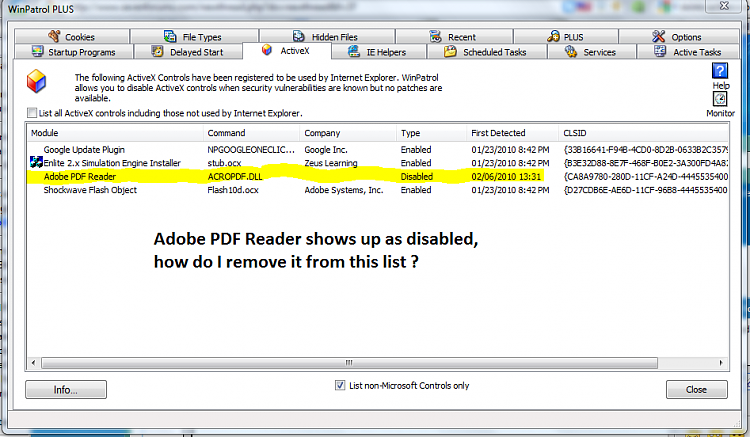Click the Zeus Learning company cell
Viewport: 750px width, 437px height.
pos(331,163)
